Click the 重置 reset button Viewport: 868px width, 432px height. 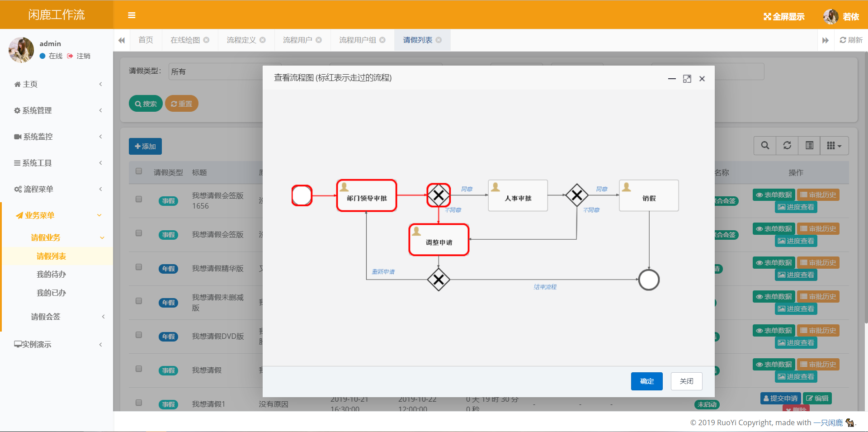click(x=181, y=104)
